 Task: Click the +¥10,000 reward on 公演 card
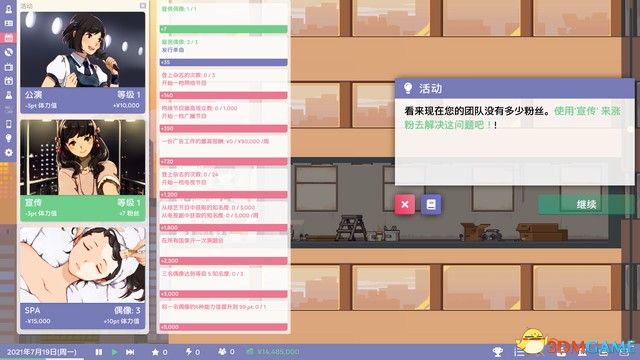pos(126,105)
